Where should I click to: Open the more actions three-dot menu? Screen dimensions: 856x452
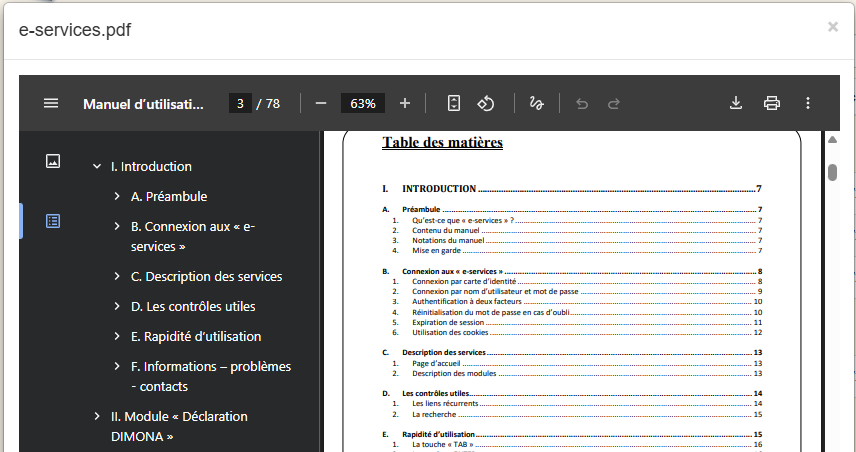tap(808, 103)
